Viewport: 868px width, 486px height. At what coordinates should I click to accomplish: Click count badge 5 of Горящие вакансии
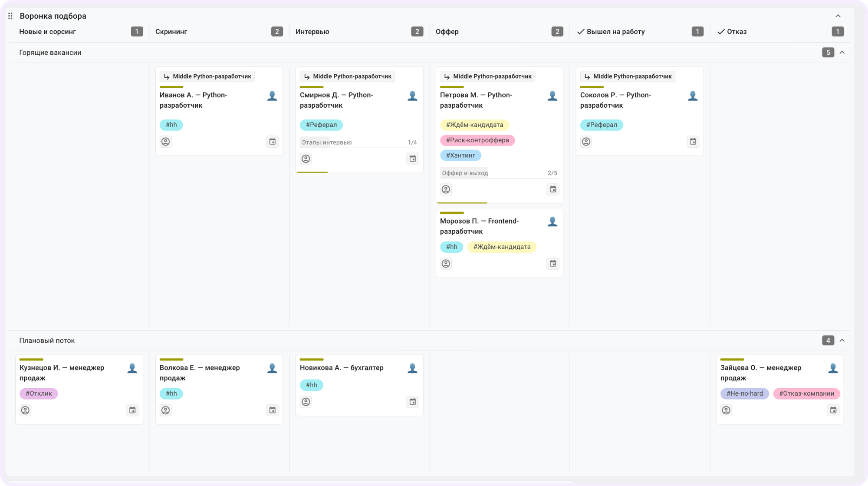pos(828,53)
